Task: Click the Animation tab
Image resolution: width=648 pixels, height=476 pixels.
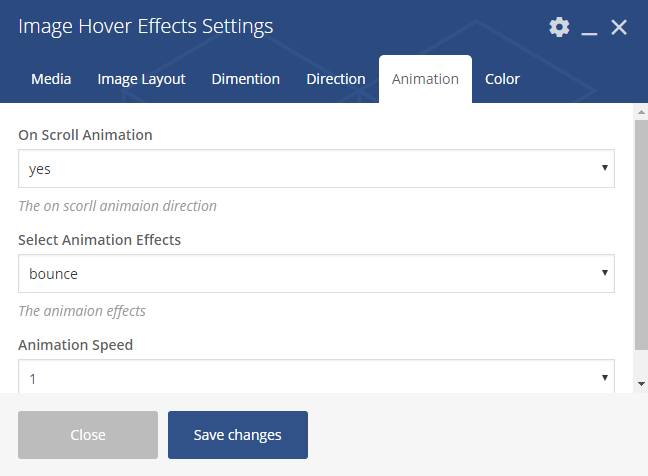Action: point(425,79)
